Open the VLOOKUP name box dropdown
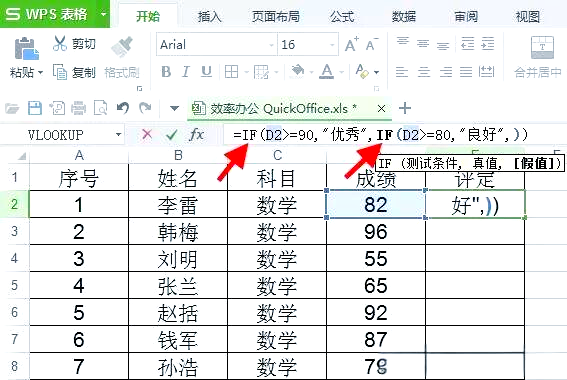 tap(118, 135)
